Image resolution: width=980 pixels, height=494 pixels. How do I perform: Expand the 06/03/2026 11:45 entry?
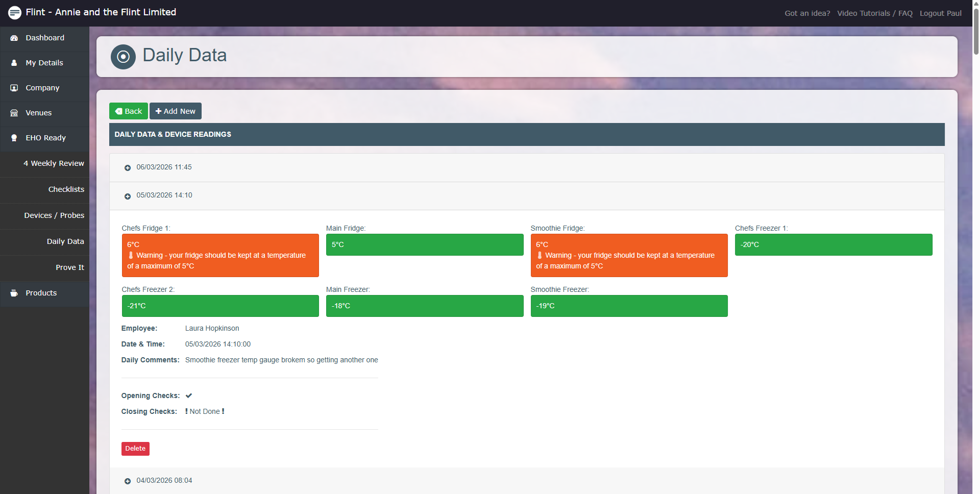[x=128, y=168]
